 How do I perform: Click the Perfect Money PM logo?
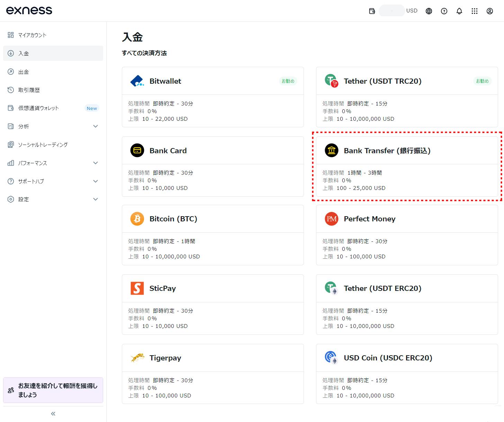332,219
